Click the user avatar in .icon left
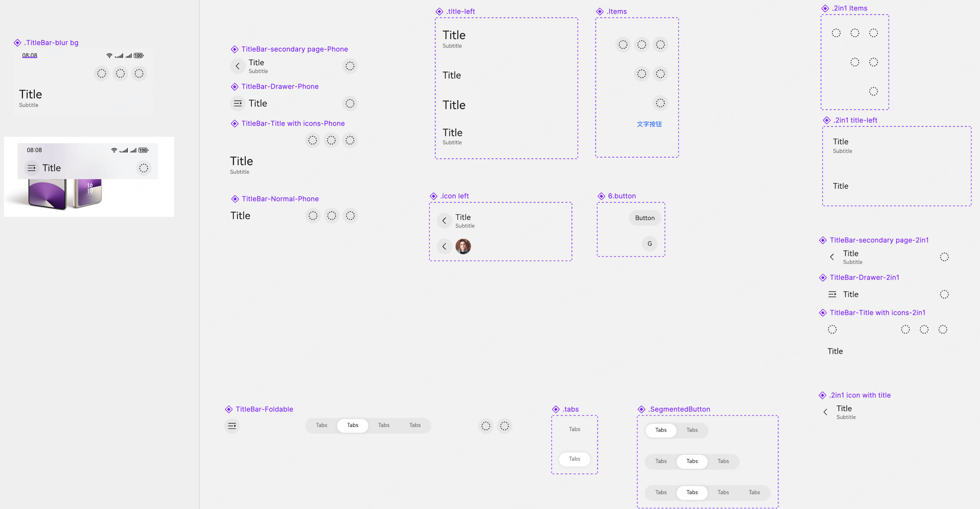 [463, 246]
